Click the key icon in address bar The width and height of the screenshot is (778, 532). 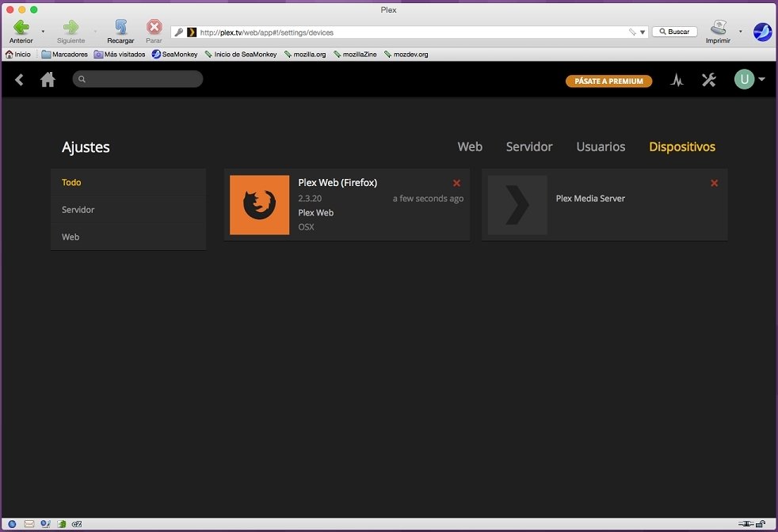178,32
